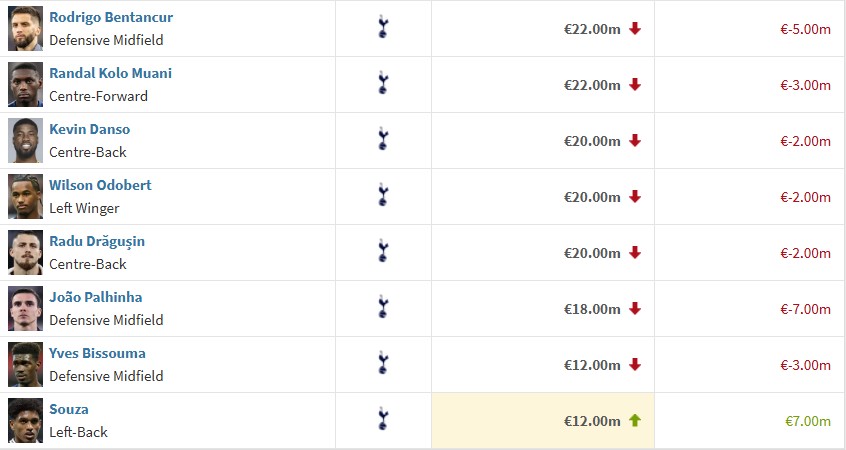Click green up arrow in Souza row
Image resolution: width=846 pixels, height=450 pixels.
[634, 421]
